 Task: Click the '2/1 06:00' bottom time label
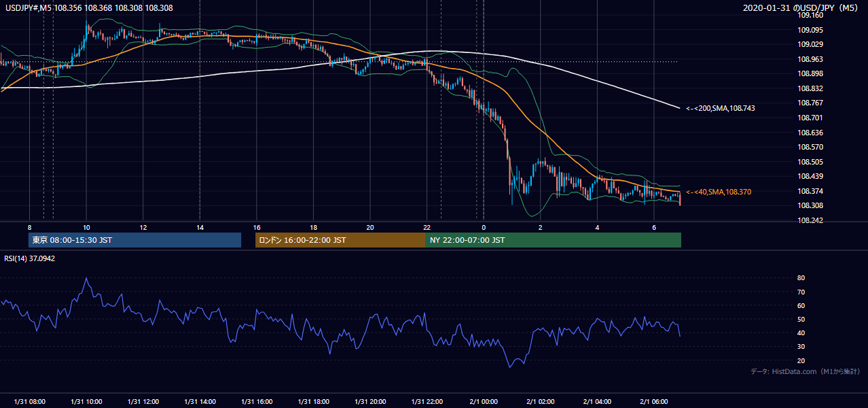point(653,402)
